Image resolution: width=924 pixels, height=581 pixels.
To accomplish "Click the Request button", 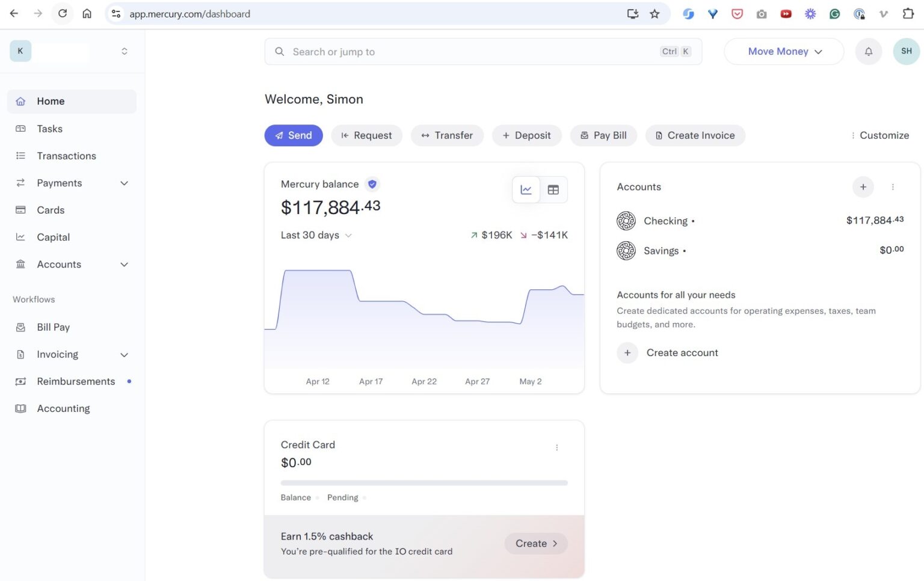I will pyautogui.click(x=366, y=135).
